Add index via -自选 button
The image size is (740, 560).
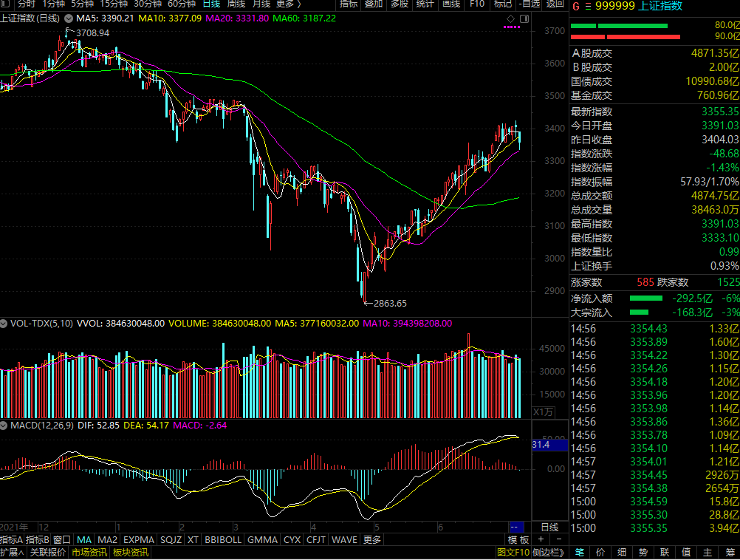point(529,4)
